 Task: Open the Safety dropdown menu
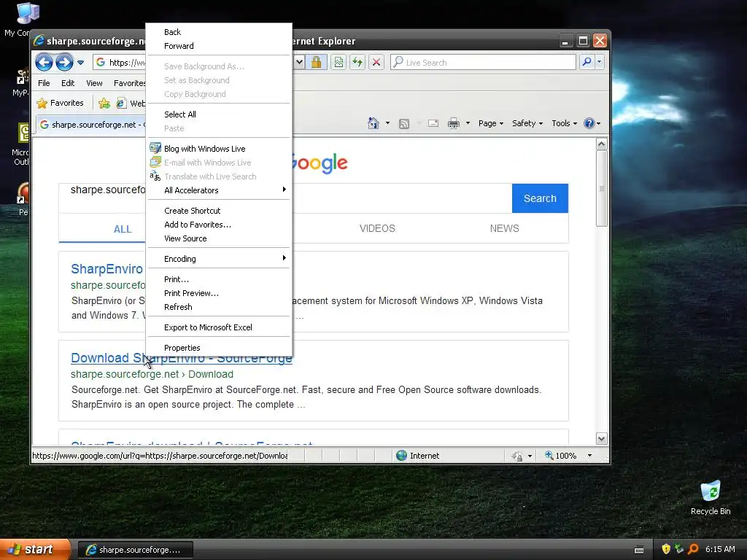527,123
